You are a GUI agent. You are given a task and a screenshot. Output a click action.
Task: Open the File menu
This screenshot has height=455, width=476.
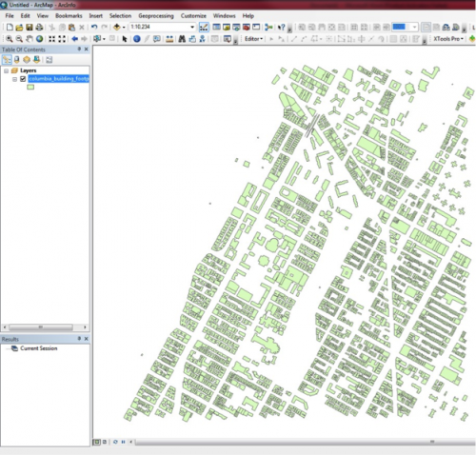(10, 15)
